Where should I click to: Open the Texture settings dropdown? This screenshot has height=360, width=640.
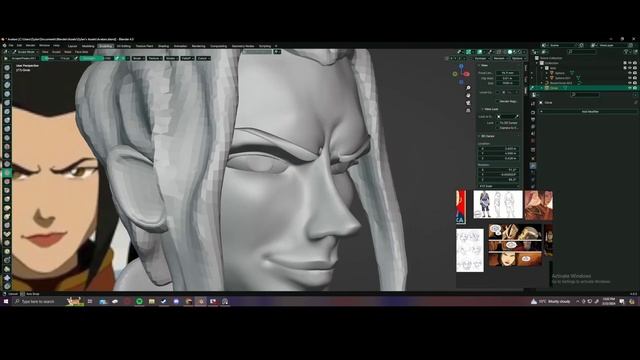[x=154, y=58]
